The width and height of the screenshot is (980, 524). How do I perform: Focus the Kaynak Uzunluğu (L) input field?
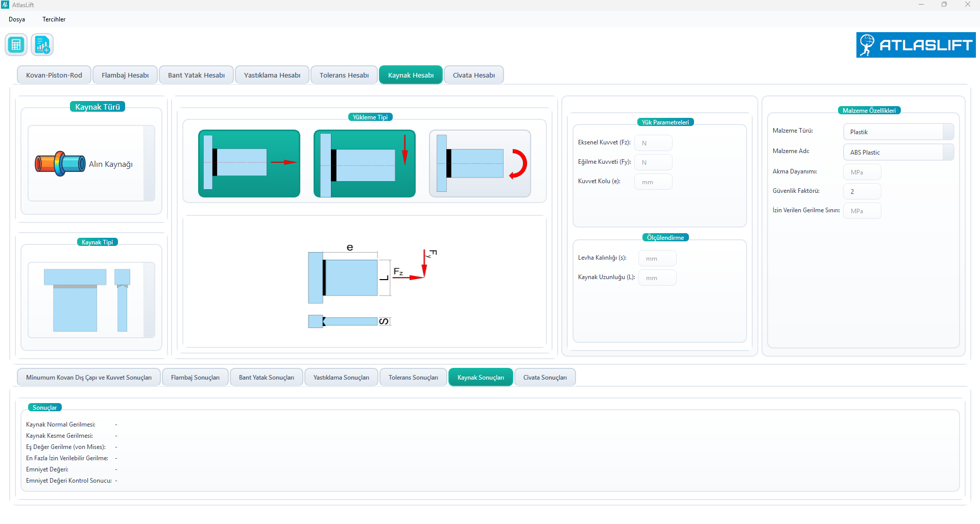[x=657, y=278]
